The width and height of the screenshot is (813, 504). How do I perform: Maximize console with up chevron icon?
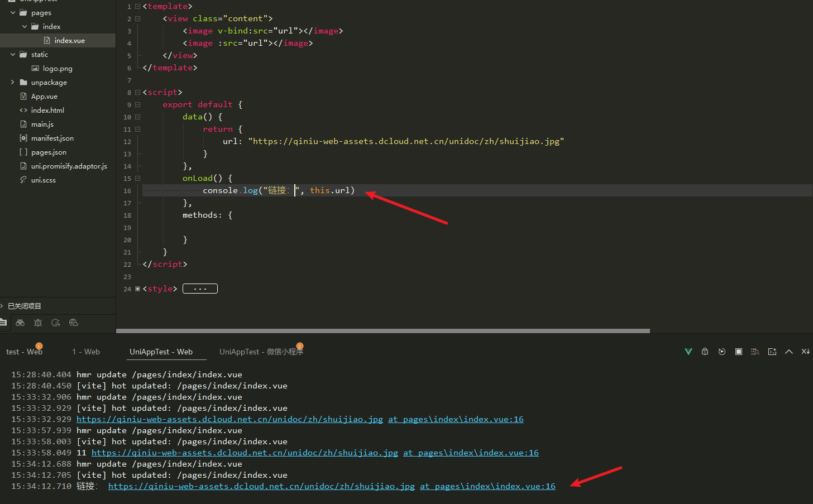[x=789, y=352]
